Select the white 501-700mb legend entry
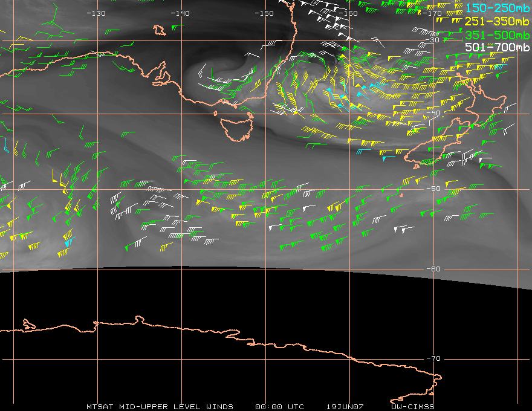532x411 pixels. [498, 47]
